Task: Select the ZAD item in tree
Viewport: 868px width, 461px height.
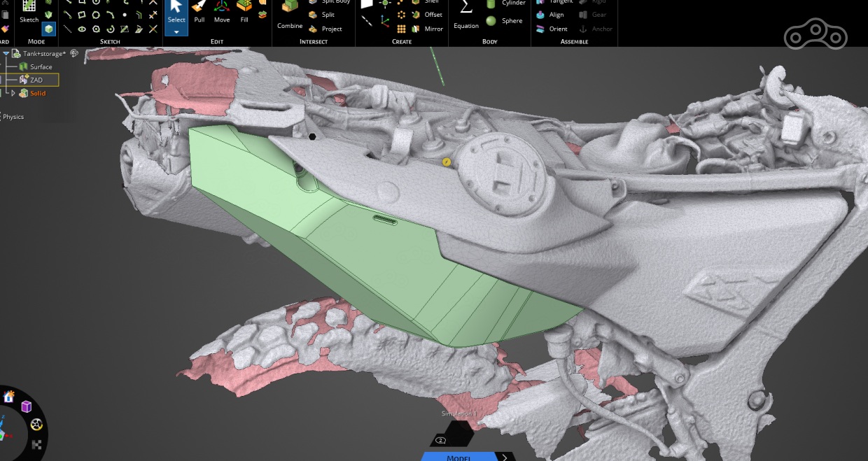Action: (x=36, y=80)
